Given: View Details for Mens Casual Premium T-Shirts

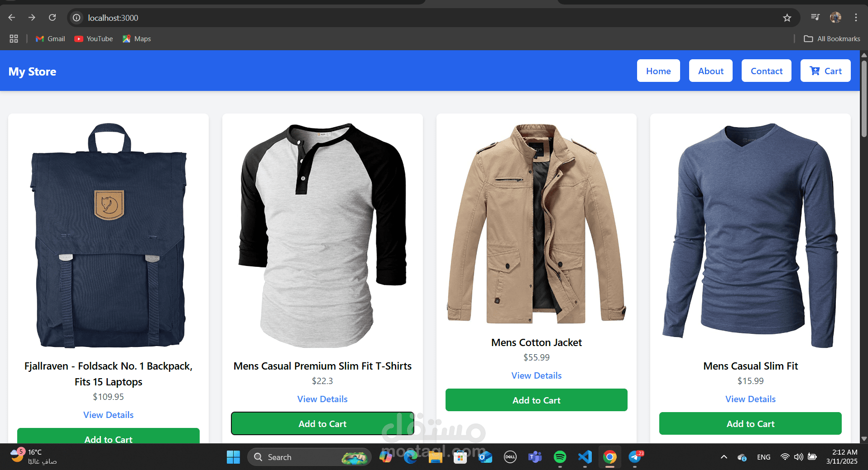Looking at the screenshot, I should point(322,399).
